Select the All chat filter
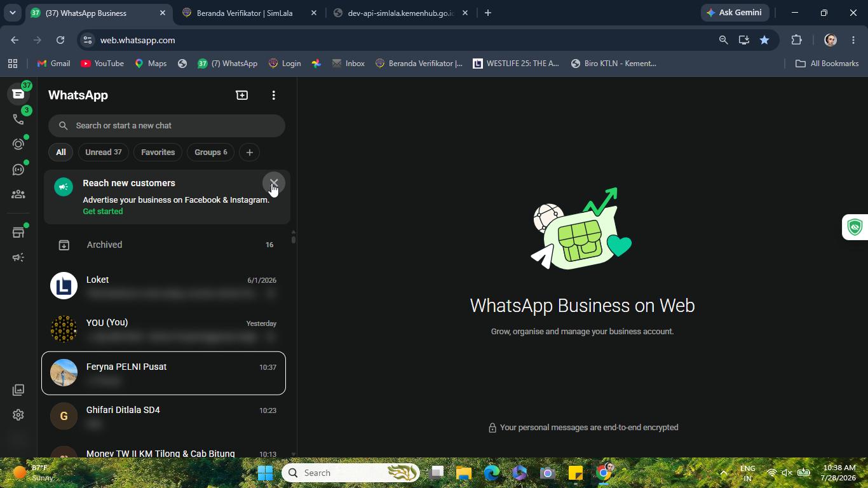The width and height of the screenshot is (868, 488). pyautogui.click(x=60, y=152)
